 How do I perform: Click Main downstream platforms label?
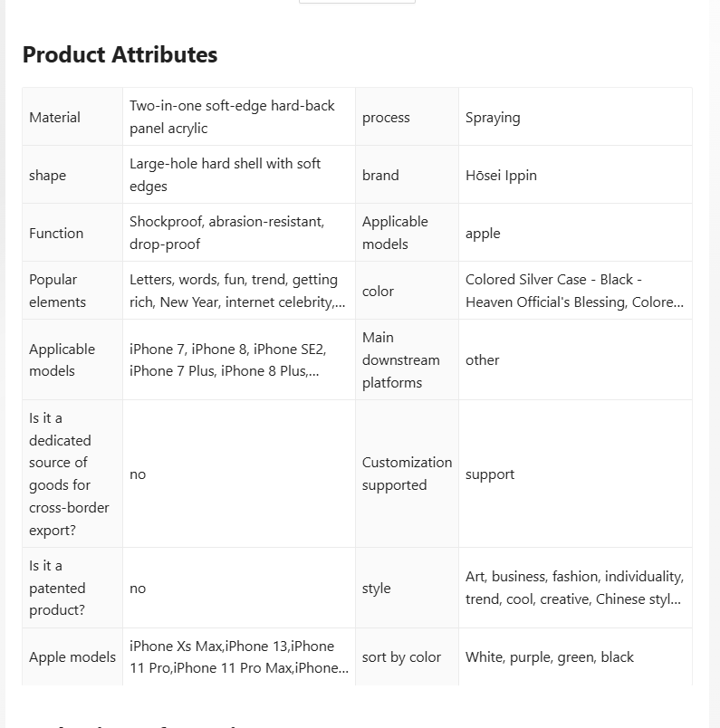tap(401, 359)
